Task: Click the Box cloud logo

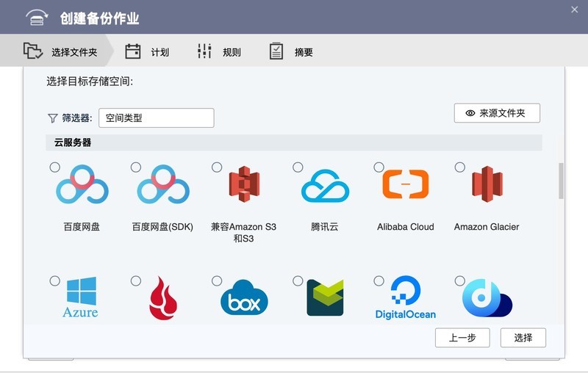Action: pos(244,297)
